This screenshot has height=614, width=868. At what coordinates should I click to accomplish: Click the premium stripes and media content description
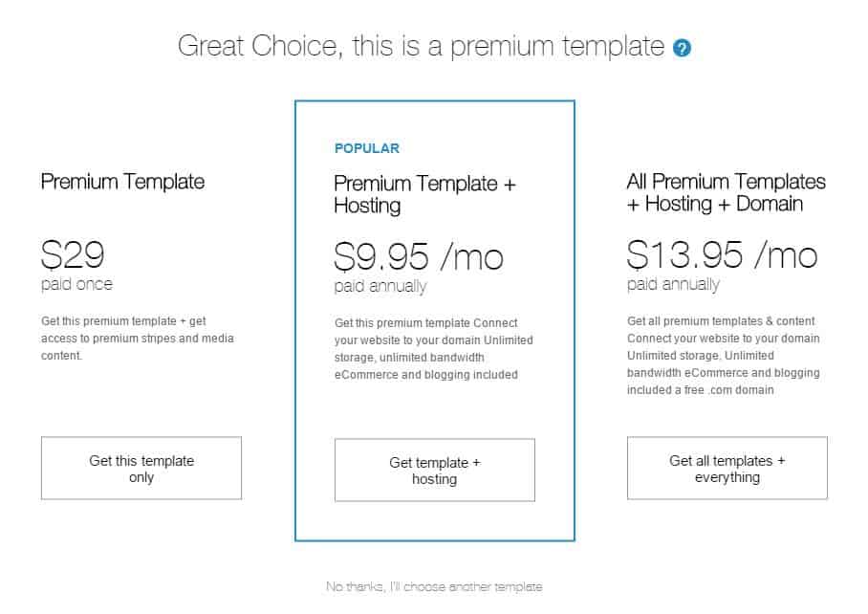coord(138,339)
